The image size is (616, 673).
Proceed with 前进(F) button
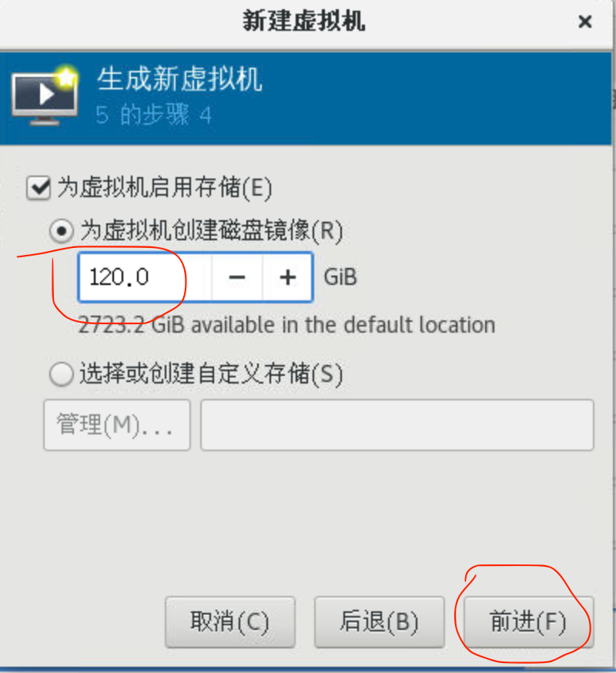pyautogui.click(x=528, y=622)
